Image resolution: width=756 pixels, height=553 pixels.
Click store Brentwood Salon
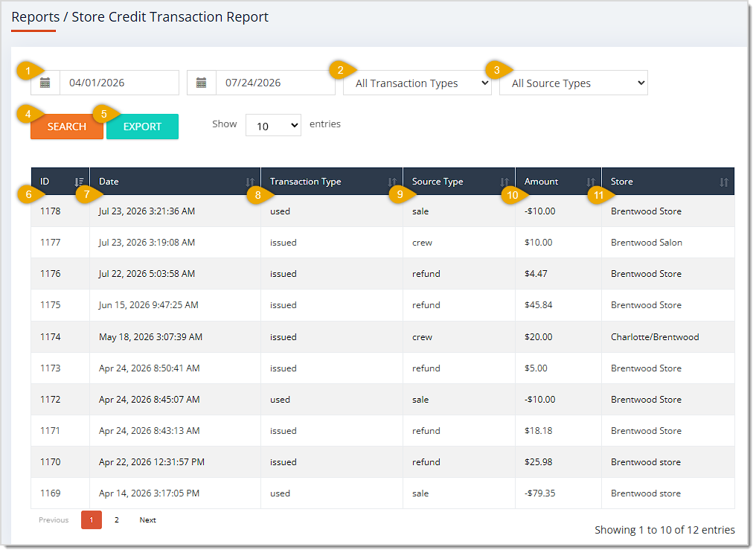coord(647,243)
